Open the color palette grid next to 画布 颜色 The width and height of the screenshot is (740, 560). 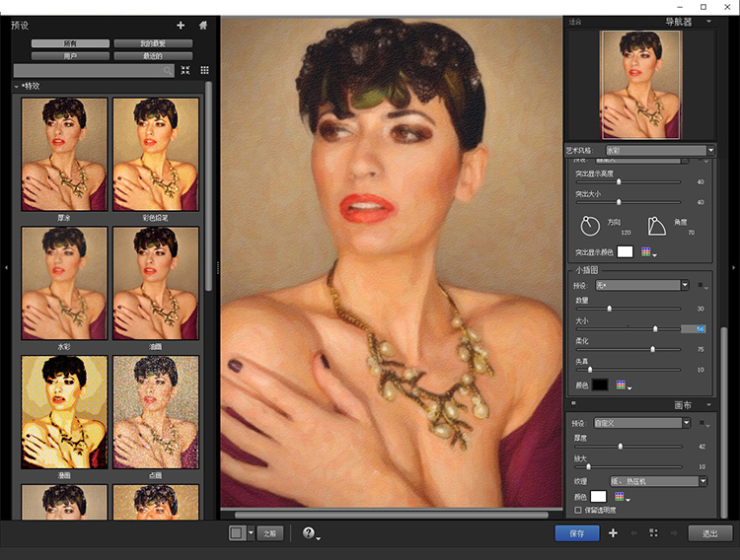(x=620, y=496)
